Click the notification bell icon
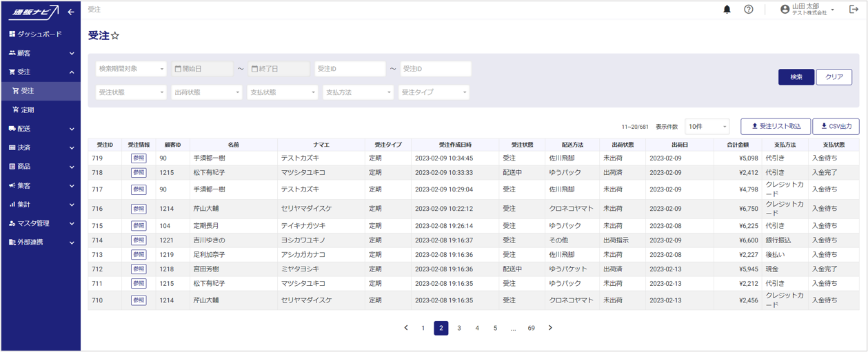The height and width of the screenshot is (352, 868). click(x=727, y=10)
